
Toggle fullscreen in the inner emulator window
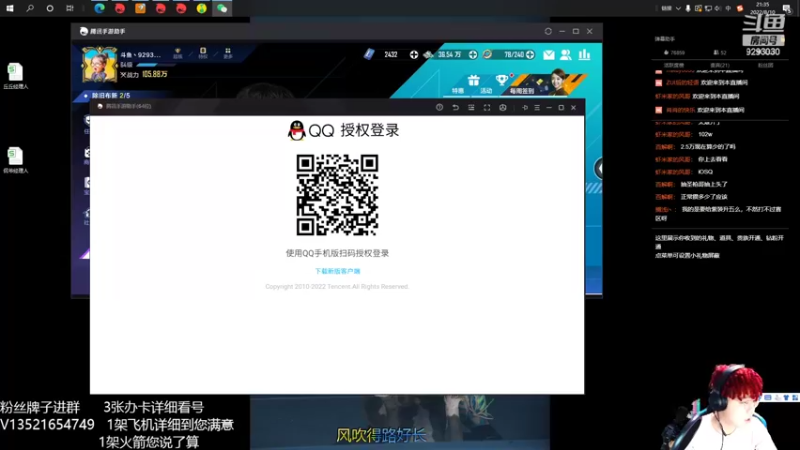tap(487, 108)
